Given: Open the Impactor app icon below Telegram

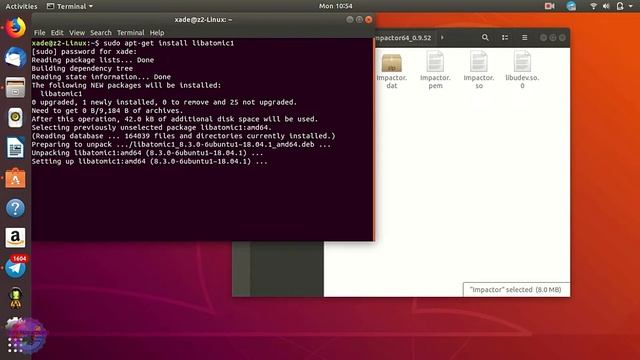Looking at the screenshot, I should pyautogui.click(x=16, y=298).
